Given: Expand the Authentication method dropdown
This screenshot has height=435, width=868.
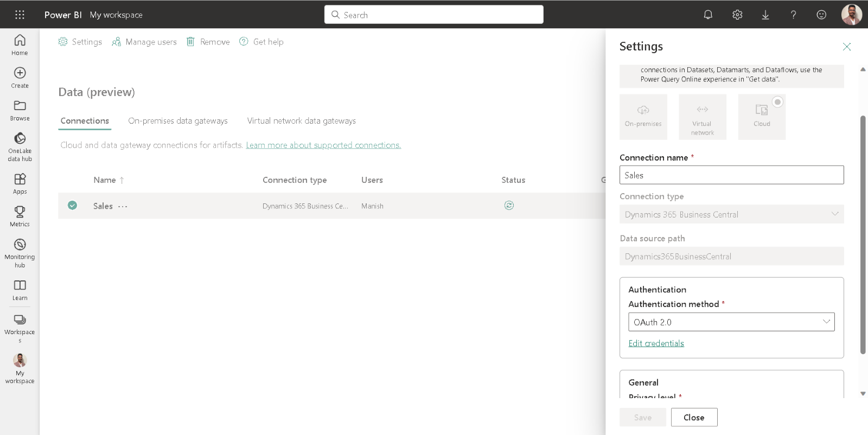Looking at the screenshot, I should point(731,322).
